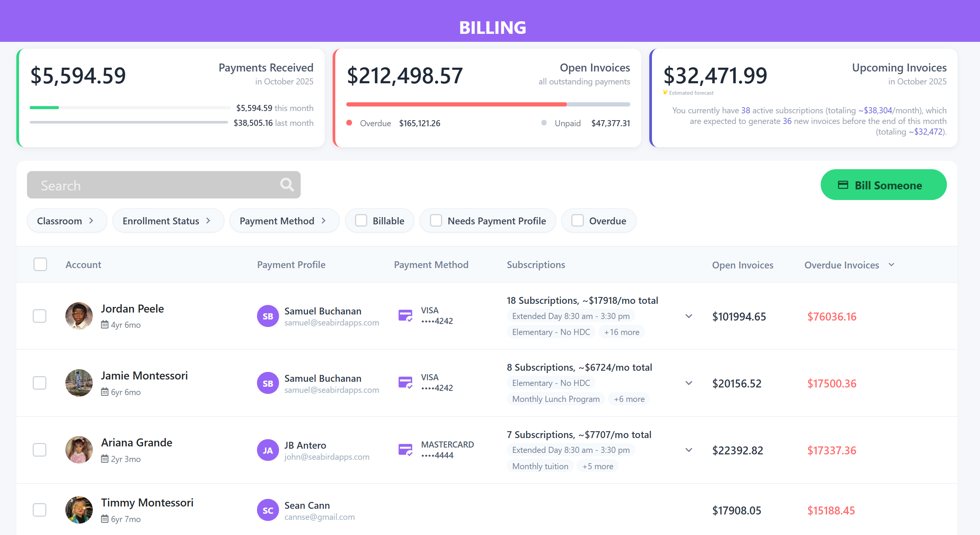
Task: Click the +16 more subscriptions chip
Action: 622,332
